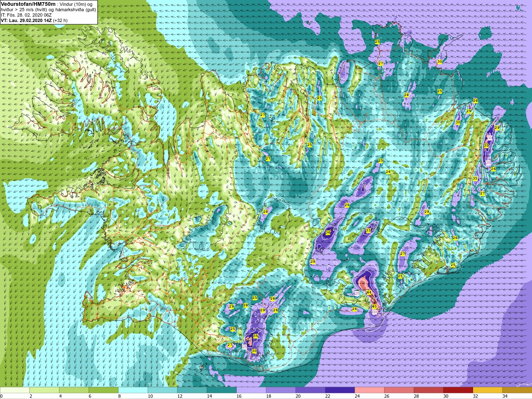Select the red 28–30 m/s legend swatch
The height and width of the screenshot is (399, 532).
click(x=428, y=391)
